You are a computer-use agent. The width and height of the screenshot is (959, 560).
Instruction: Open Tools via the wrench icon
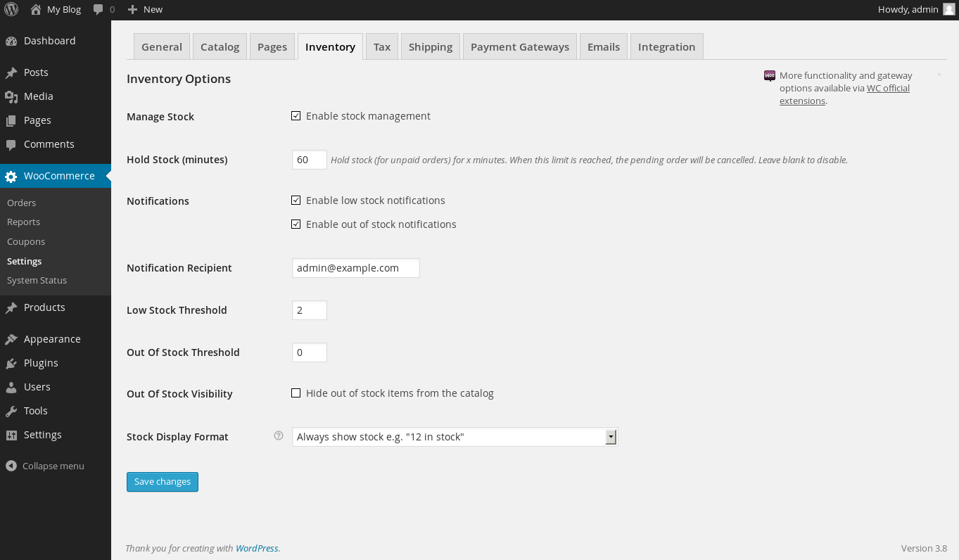coord(11,411)
